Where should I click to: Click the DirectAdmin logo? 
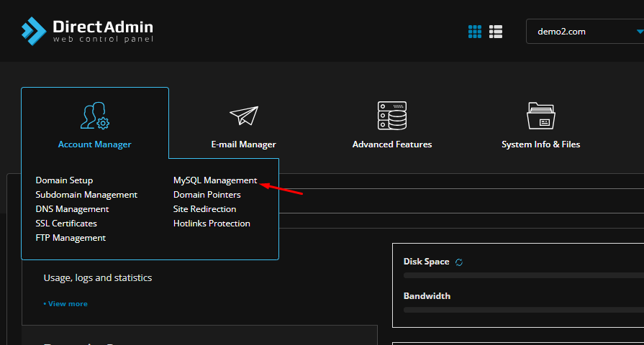pyautogui.click(x=87, y=31)
